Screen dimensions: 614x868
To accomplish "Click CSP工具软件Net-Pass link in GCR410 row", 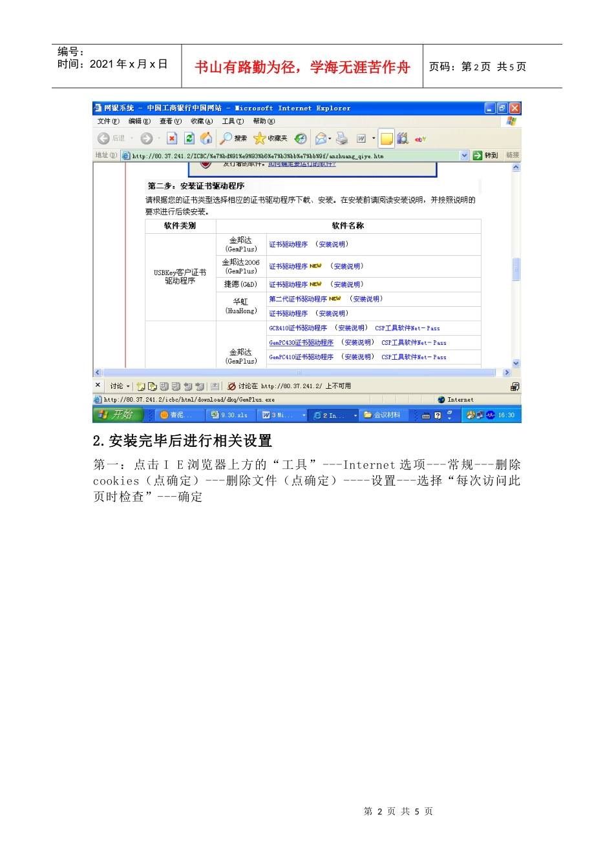I will coord(407,328).
